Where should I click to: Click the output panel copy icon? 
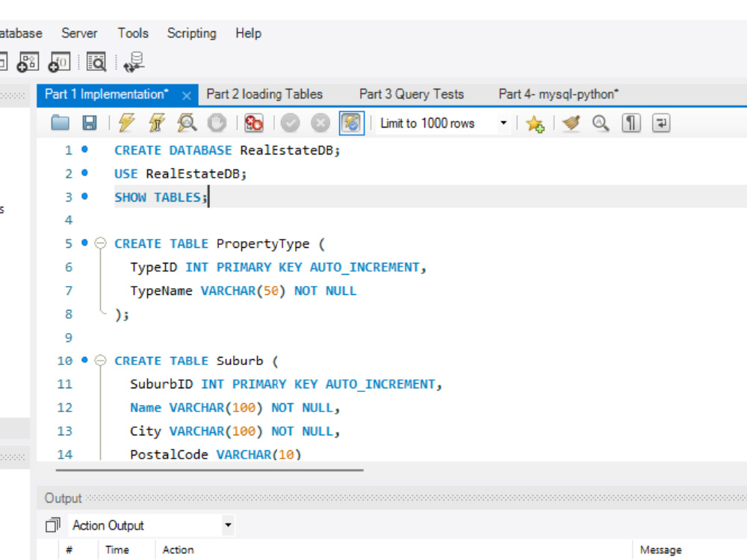point(52,525)
